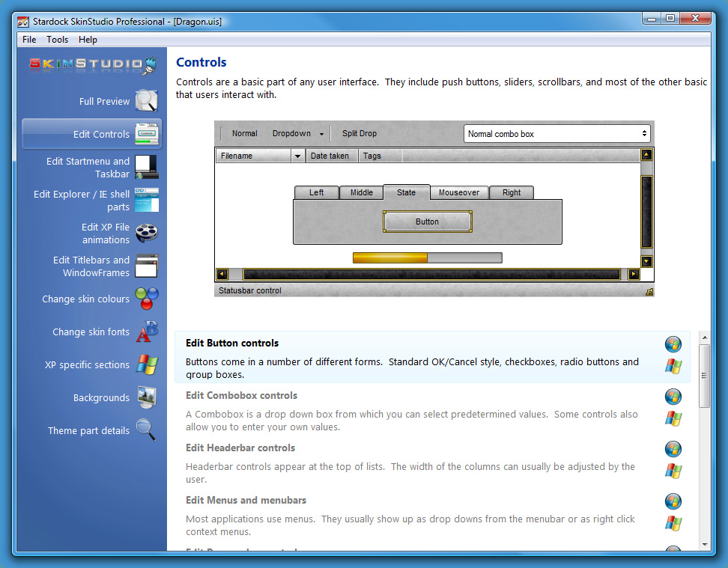Click the Full Preview sidebar label
Screen dimensions: 728x568
[x=104, y=101]
